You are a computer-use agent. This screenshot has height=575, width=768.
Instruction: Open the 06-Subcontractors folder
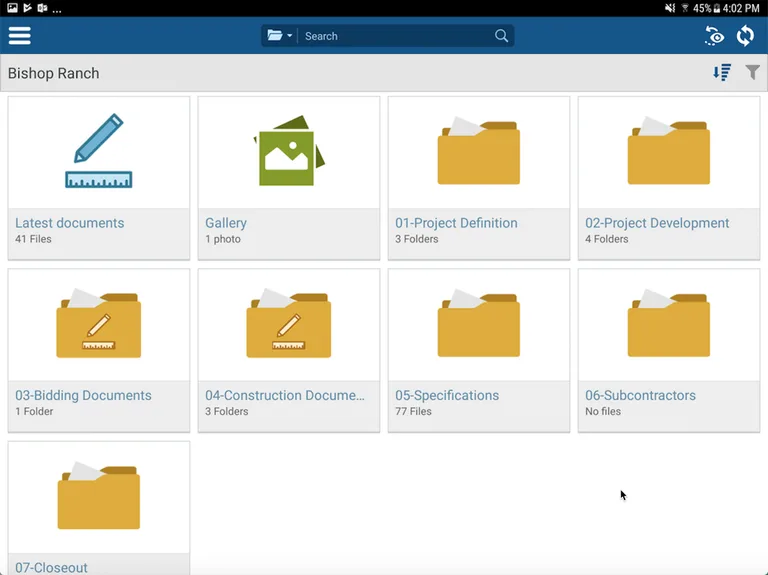click(668, 325)
